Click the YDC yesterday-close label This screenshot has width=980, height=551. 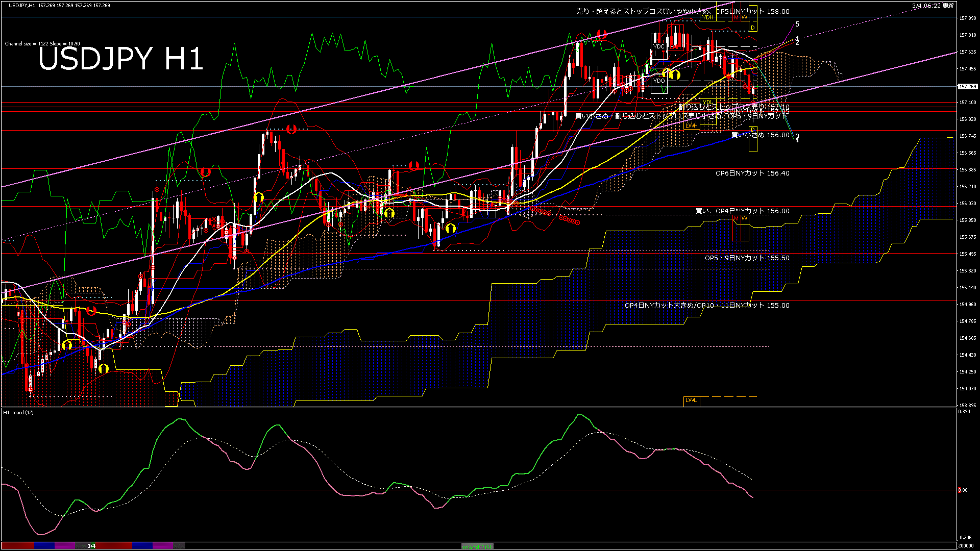coord(659,46)
